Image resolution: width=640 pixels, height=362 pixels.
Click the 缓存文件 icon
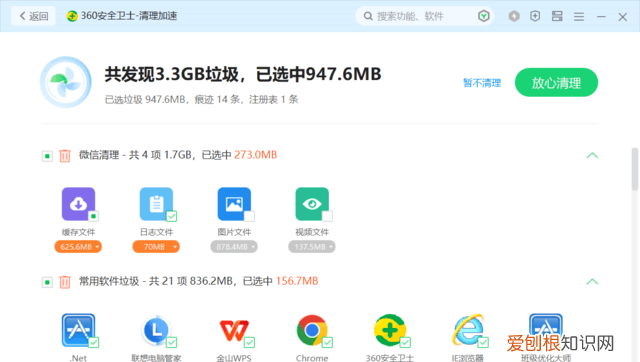[78, 204]
